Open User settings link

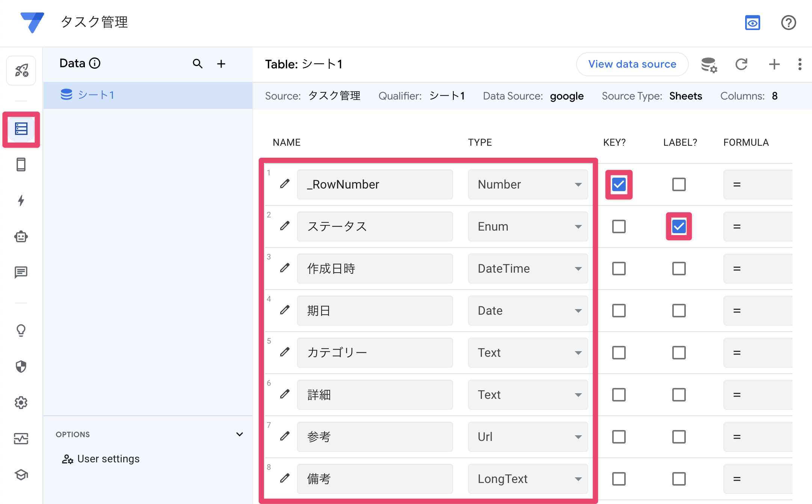click(x=108, y=459)
